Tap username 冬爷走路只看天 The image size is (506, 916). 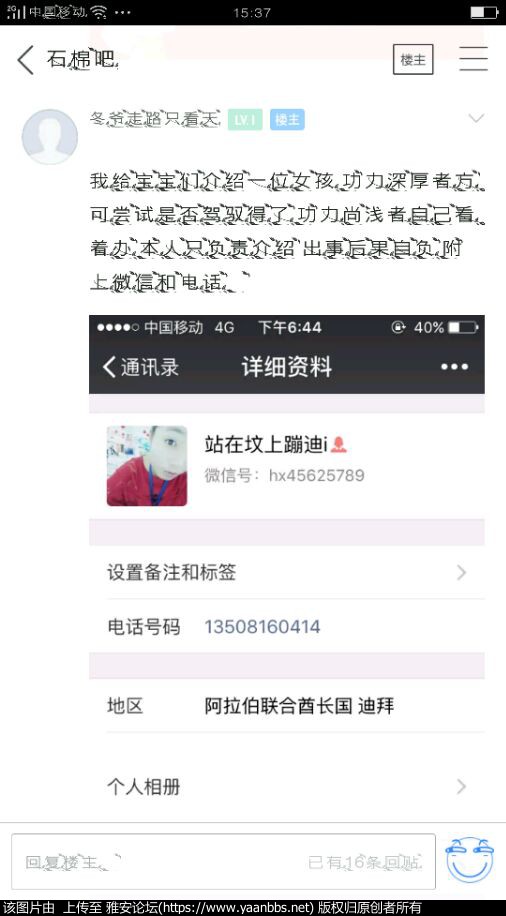[x=154, y=119]
